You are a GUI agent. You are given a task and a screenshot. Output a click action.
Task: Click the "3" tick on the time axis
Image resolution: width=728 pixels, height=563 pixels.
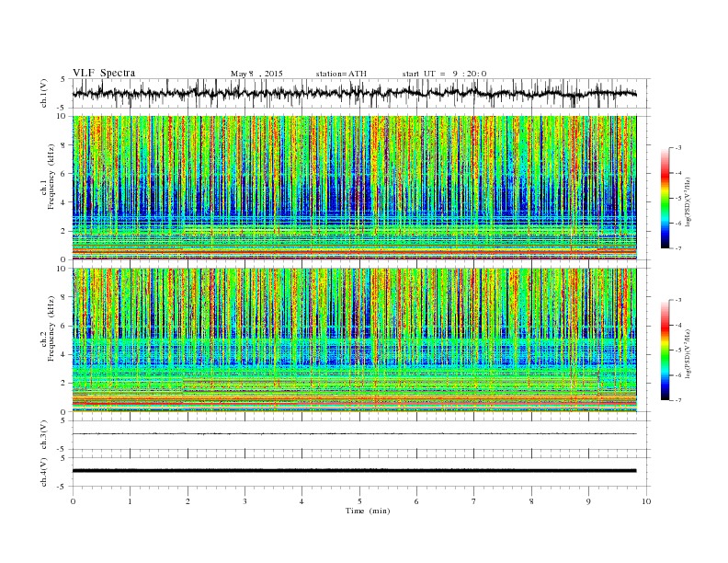(x=245, y=501)
